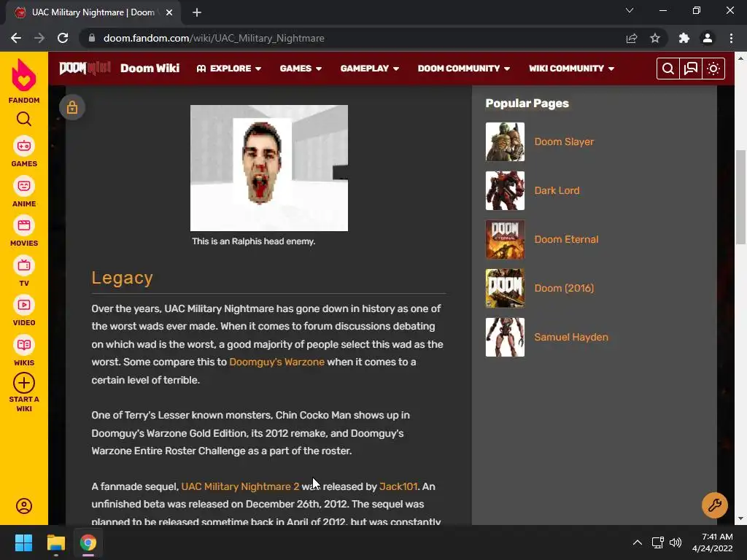This screenshot has height=560, width=747.
Task: Expand the Gameplay dropdown menu
Action: (x=370, y=69)
